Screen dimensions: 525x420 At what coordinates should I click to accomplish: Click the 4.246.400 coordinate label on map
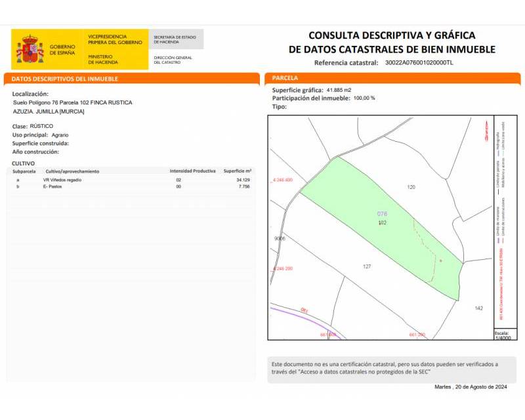pos(282,180)
